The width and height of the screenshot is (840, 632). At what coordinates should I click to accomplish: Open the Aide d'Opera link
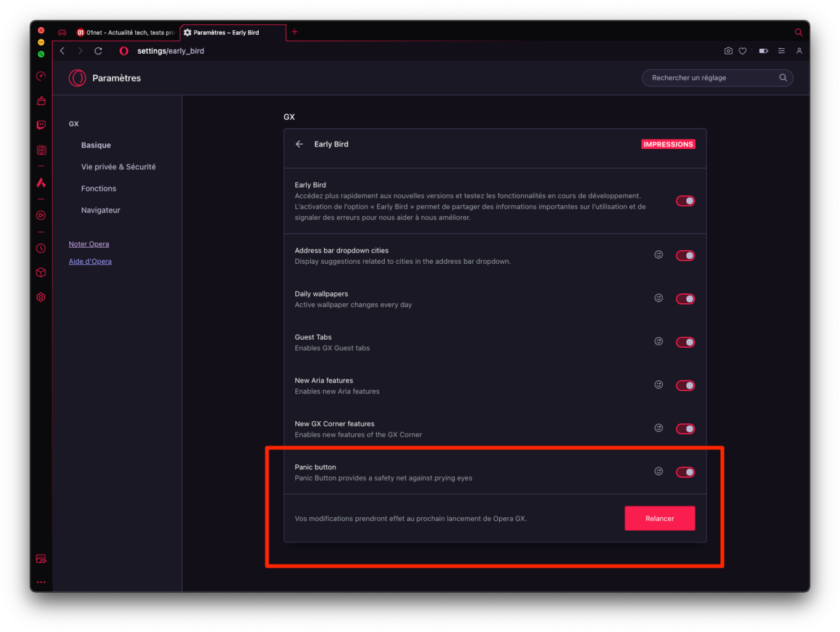point(90,261)
